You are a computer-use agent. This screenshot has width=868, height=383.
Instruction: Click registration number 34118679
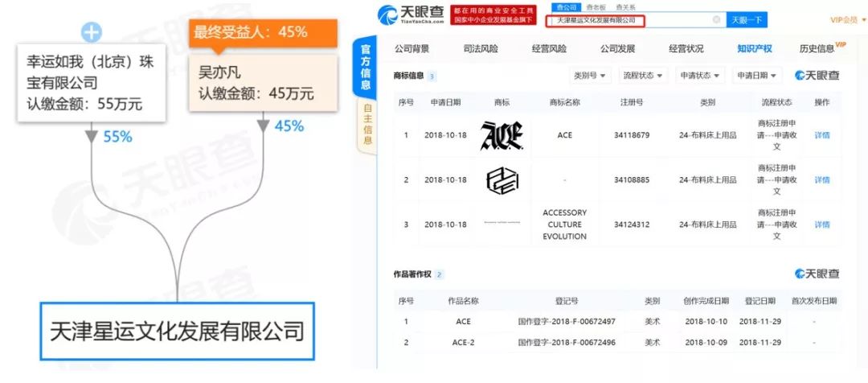click(632, 135)
